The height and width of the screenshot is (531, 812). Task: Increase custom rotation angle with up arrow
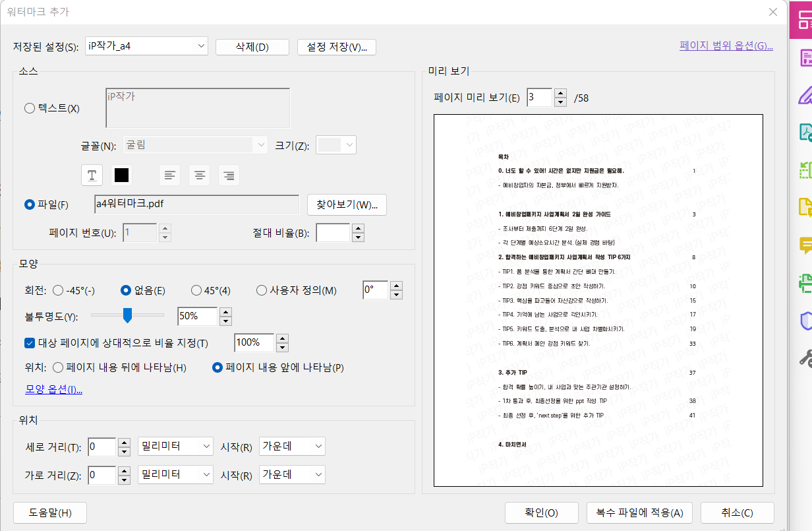tap(396, 286)
